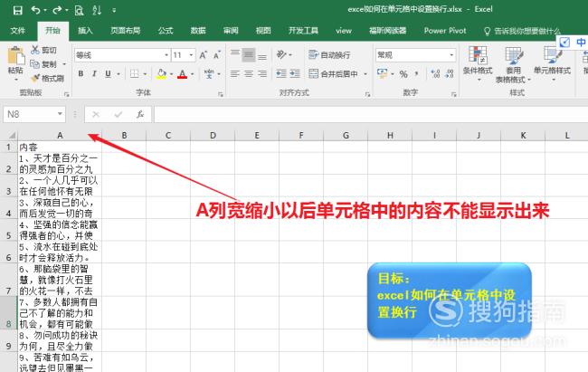Viewport: 588px width, 372px height.
Task: Toggle Align Right button
Action: [x=262, y=74]
